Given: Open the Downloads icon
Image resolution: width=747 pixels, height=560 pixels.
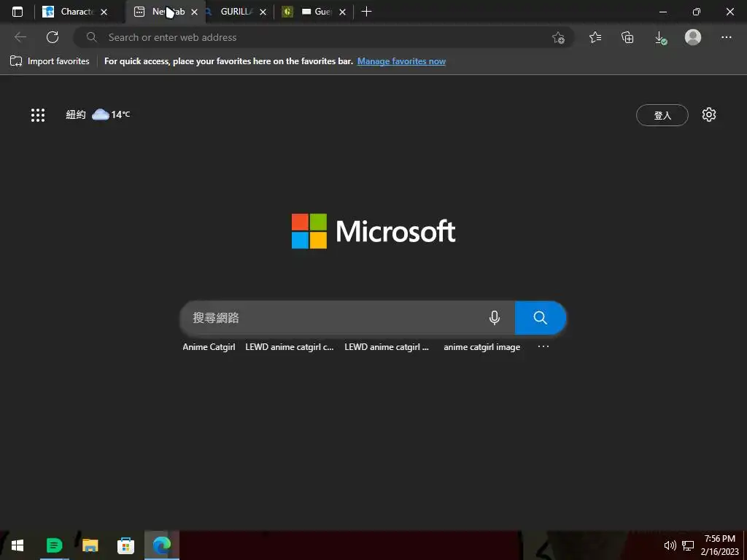Looking at the screenshot, I should (660, 37).
